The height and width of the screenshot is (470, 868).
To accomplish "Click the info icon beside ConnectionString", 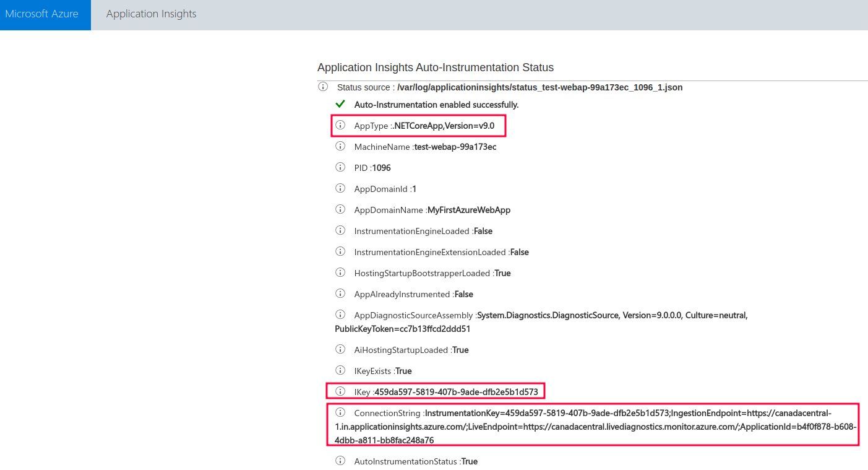I will tap(340, 412).
